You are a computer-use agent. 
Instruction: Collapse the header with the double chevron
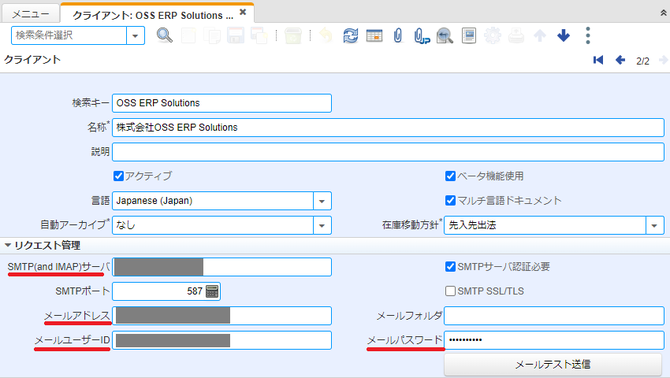tap(663, 13)
